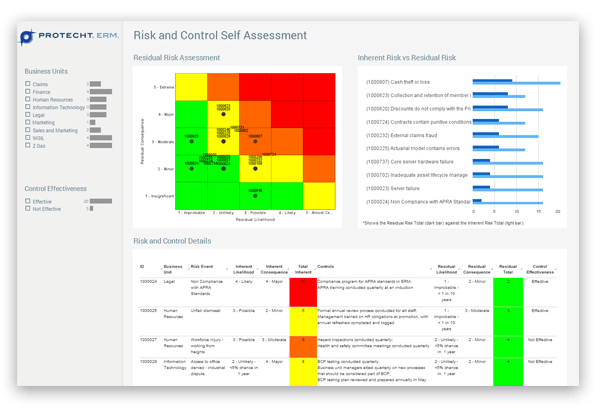The image size is (600, 418).
Task: Filter by Effective control effectiveness
Action: tap(28, 201)
